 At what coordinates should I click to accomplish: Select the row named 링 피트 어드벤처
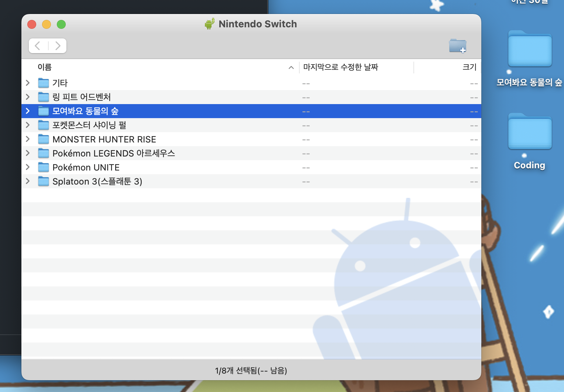pyautogui.click(x=251, y=97)
